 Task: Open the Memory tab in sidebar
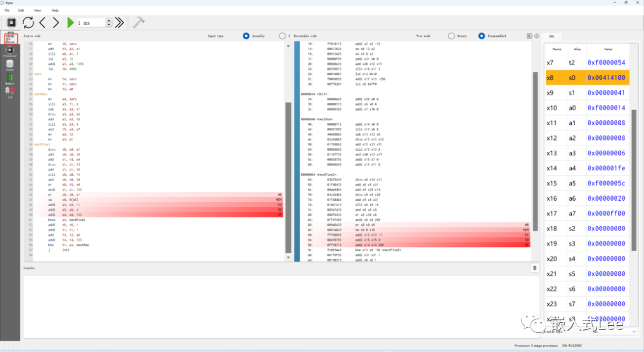coord(10,79)
